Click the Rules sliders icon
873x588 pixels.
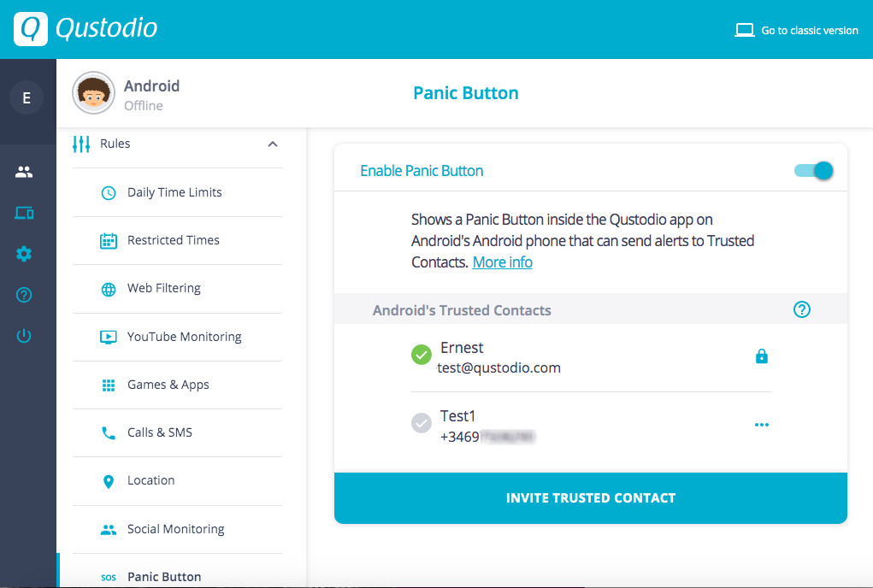tap(81, 144)
